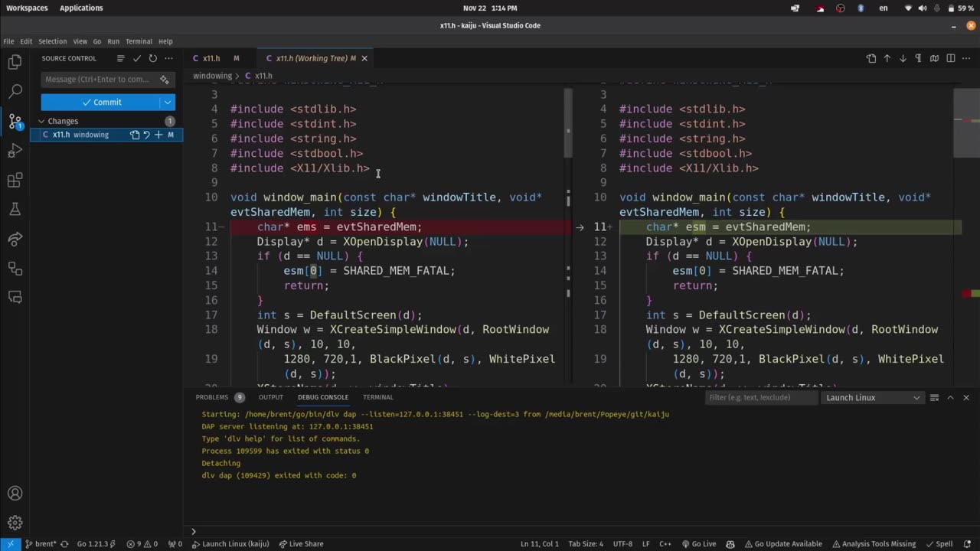Refresh the Source Control view
980x551 pixels.
[152, 58]
